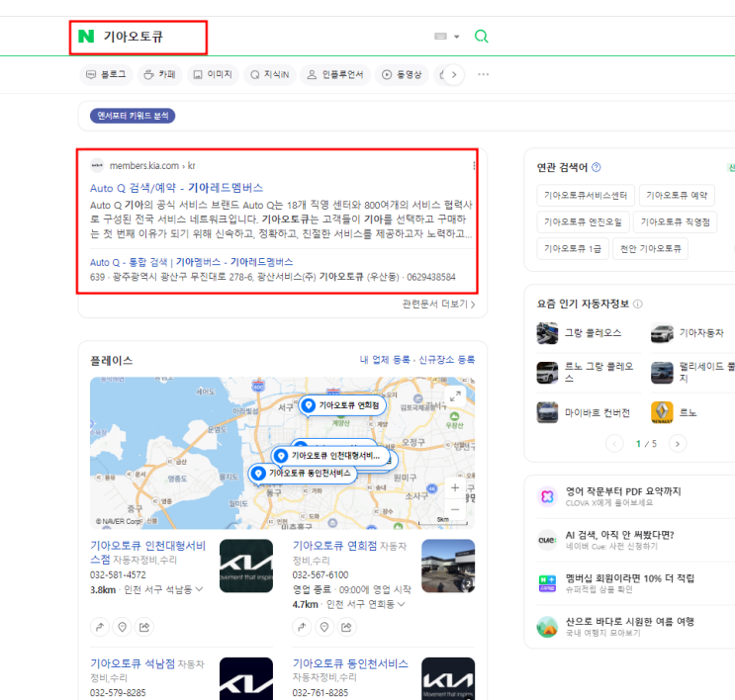Open Auto Q 통합 검색 기아멤버스 link
This screenshot has width=735, height=700.
pos(191,262)
